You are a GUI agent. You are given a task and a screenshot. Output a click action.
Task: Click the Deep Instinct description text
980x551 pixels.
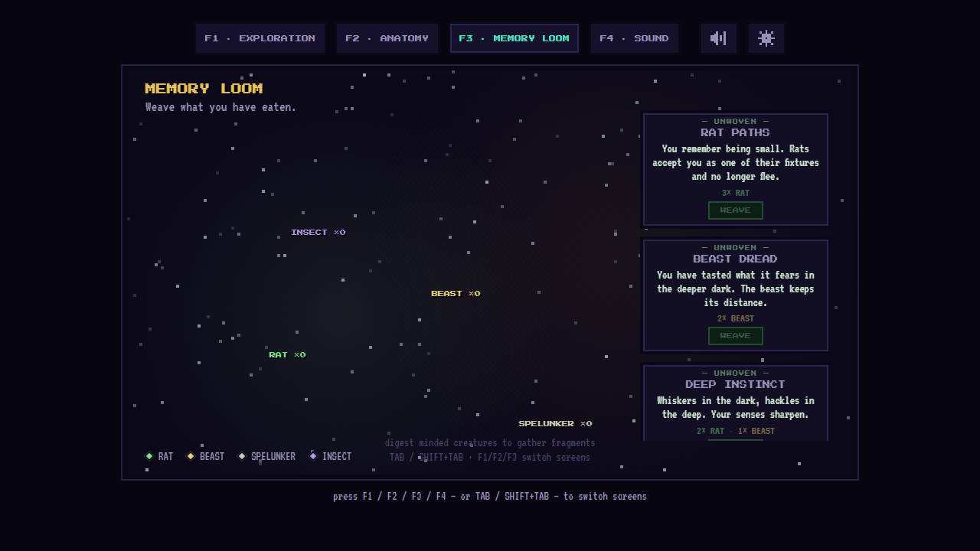(x=736, y=408)
